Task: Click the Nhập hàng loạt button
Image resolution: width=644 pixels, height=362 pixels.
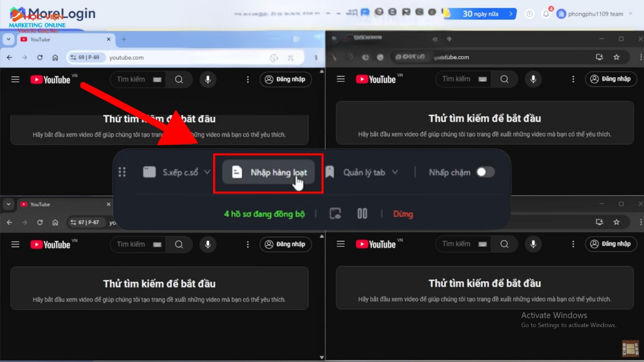Action: click(268, 173)
